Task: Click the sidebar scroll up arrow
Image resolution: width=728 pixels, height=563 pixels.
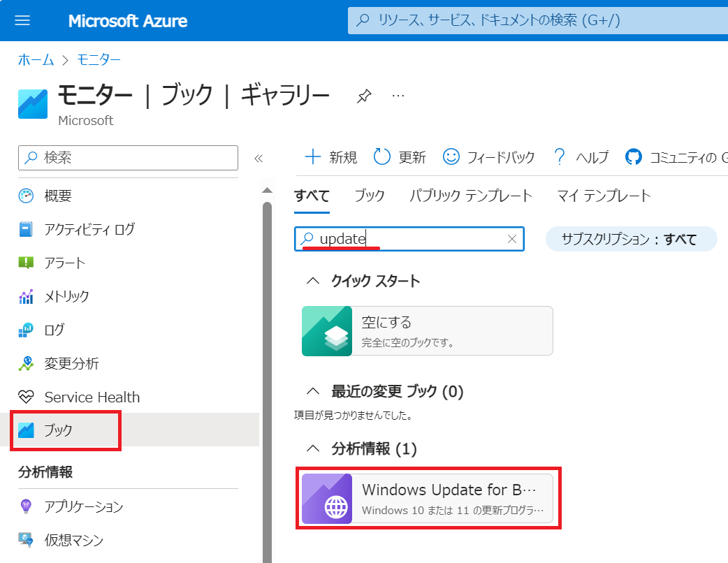Action: (x=267, y=190)
